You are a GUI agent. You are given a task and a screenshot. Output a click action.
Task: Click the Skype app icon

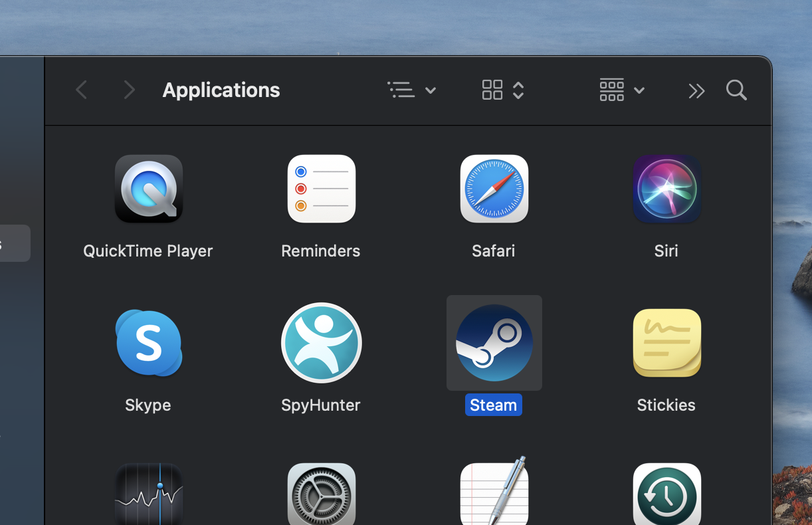coord(148,343)
